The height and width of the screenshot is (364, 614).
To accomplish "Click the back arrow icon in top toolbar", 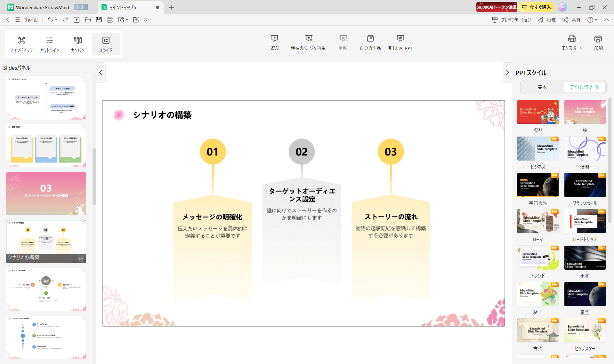I will [8, 20].
